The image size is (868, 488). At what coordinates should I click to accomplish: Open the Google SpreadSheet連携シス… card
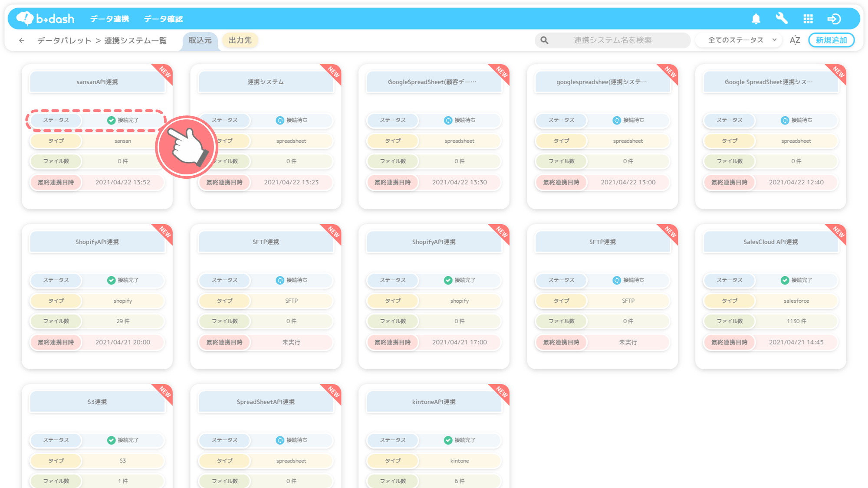click(x=770, y=82)
